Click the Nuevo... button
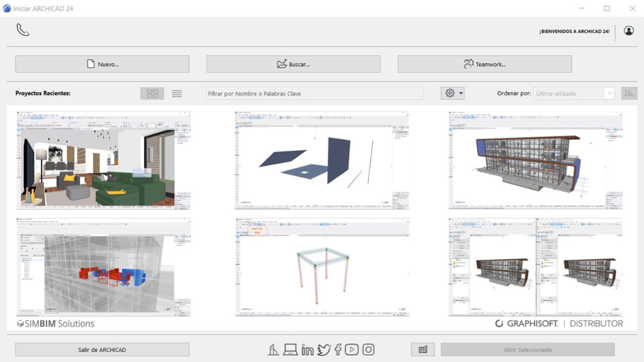Image resolution: width=644 pixels, height=362 pixels. click(102, 64)
